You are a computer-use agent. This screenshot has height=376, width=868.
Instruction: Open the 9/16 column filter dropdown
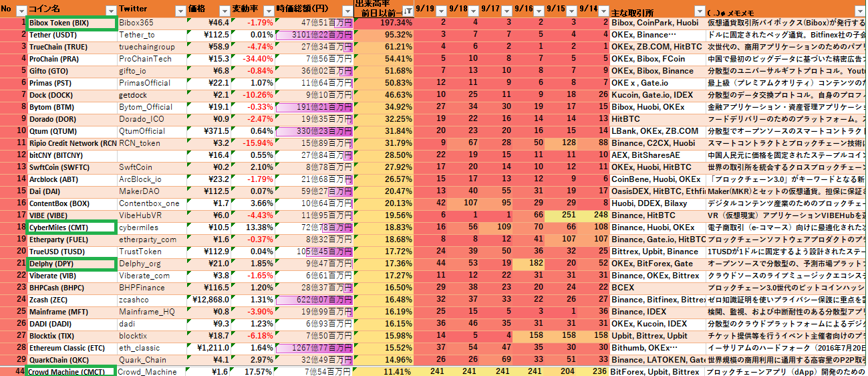(x=539, y=11)
